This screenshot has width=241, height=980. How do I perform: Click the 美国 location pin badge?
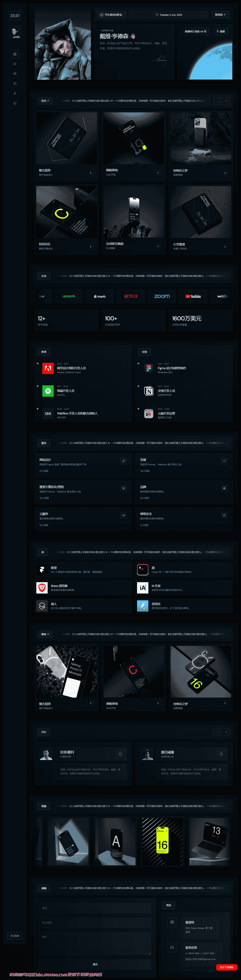pyautogui.click(x=220, y=31)
